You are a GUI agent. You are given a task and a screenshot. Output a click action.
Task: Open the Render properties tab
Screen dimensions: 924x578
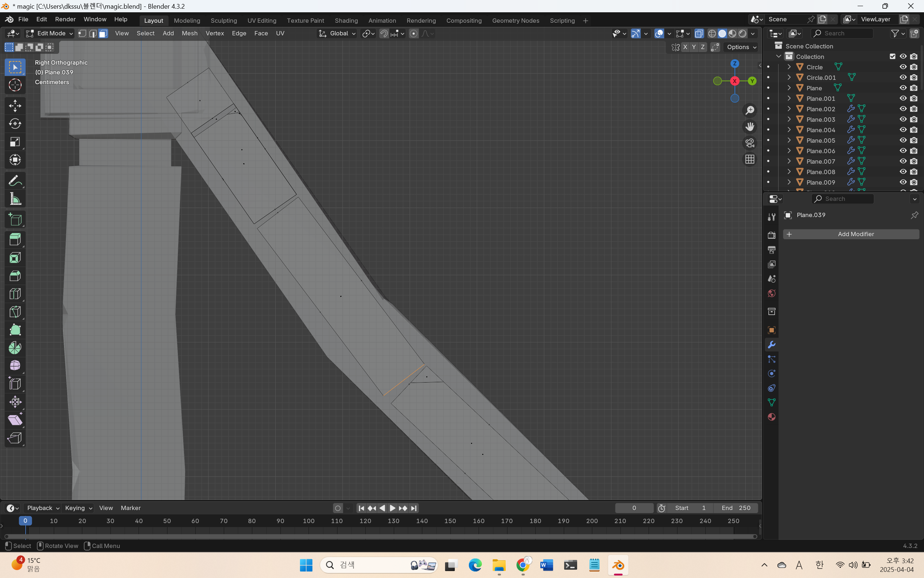tap(772, 235)
